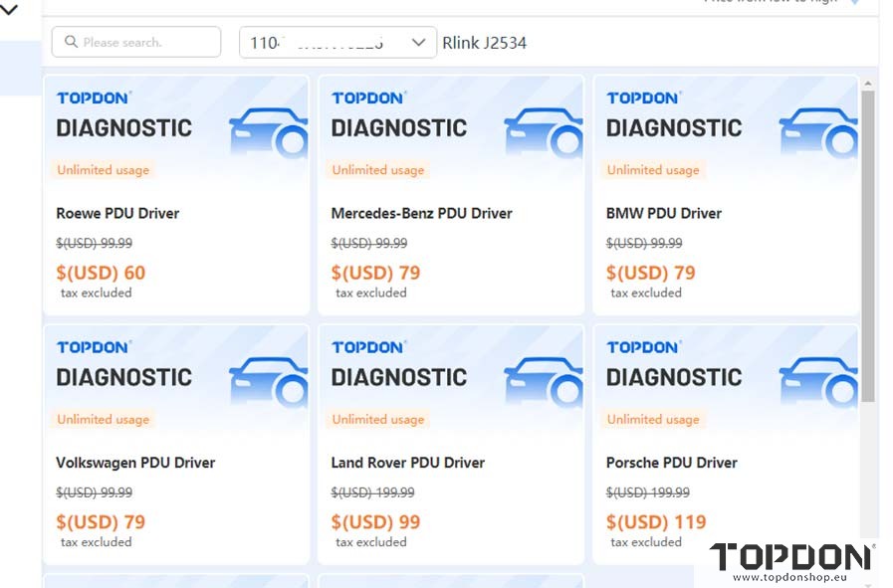Open the Roewe PDU Driver product
The height and width of the screenshot is (588, 893).
click(117, 214)
